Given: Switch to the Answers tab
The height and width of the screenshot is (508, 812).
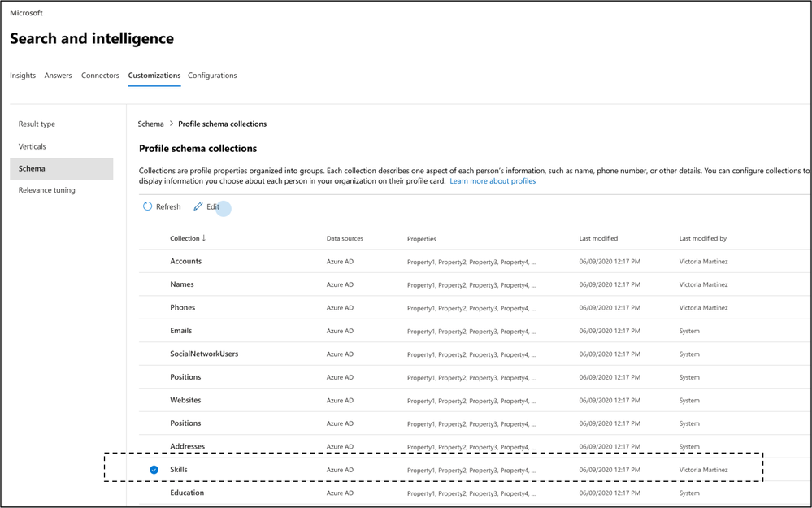Looking at the screenshot, I should [59, 76].
